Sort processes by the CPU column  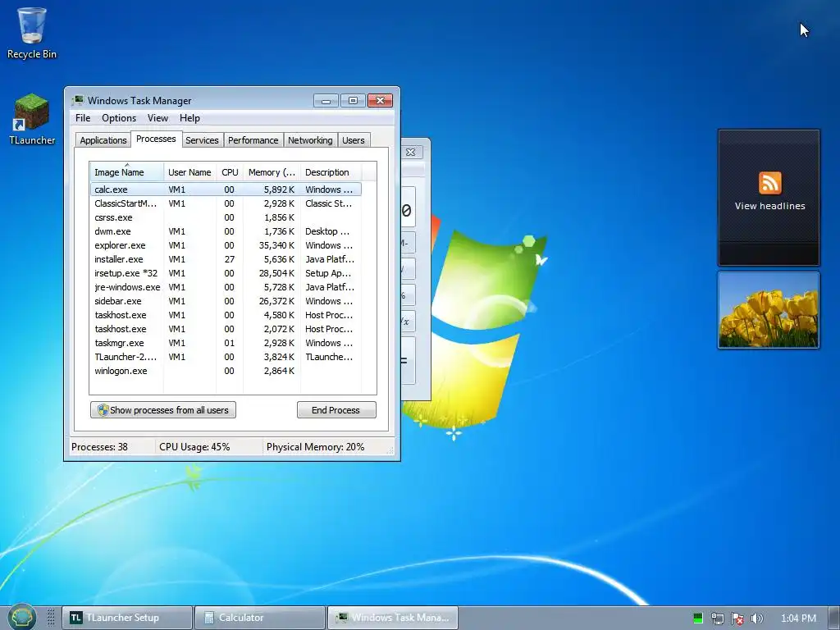coord(230,172)
